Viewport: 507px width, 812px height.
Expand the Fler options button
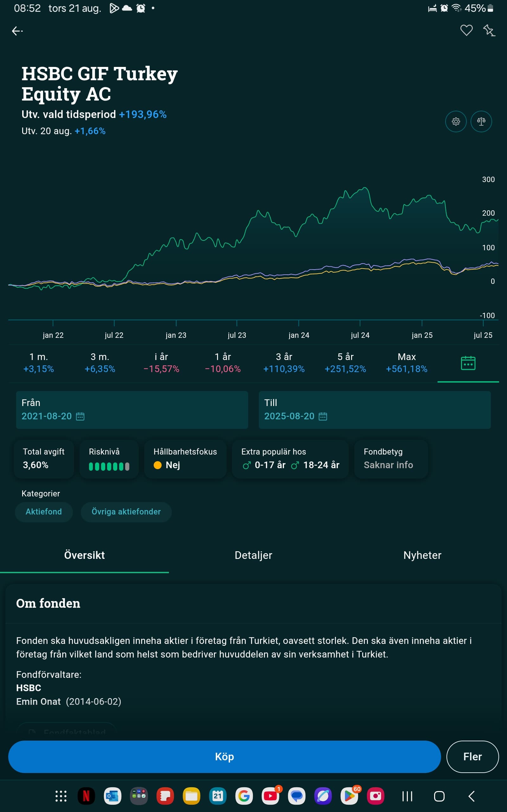472,756
